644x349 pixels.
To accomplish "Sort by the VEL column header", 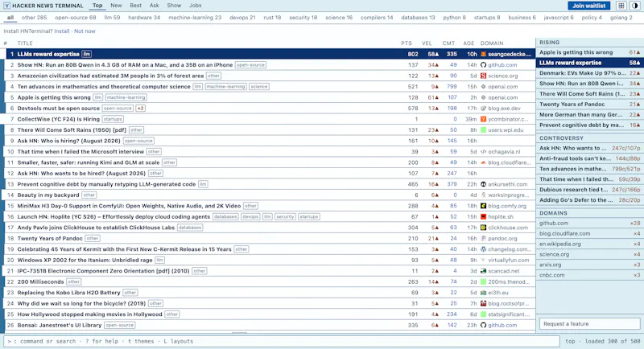I will click(x=427, y=43).
